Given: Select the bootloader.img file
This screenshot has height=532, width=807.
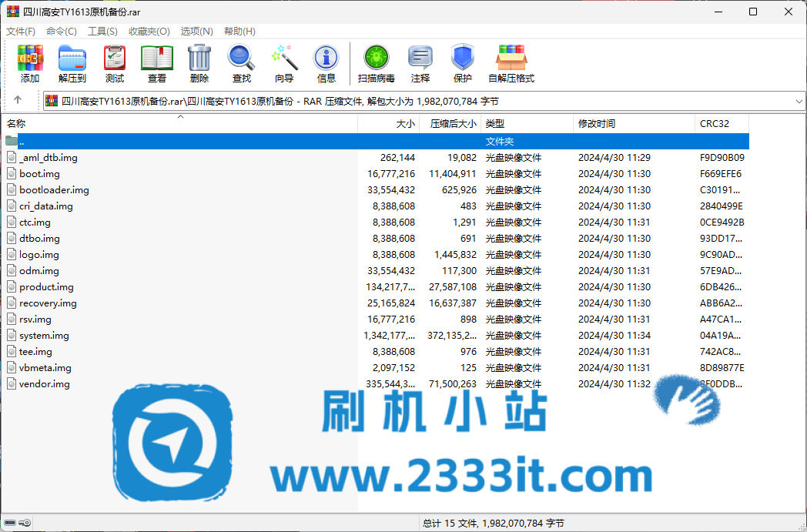Looking at the screenshot, I should (54, 190).
